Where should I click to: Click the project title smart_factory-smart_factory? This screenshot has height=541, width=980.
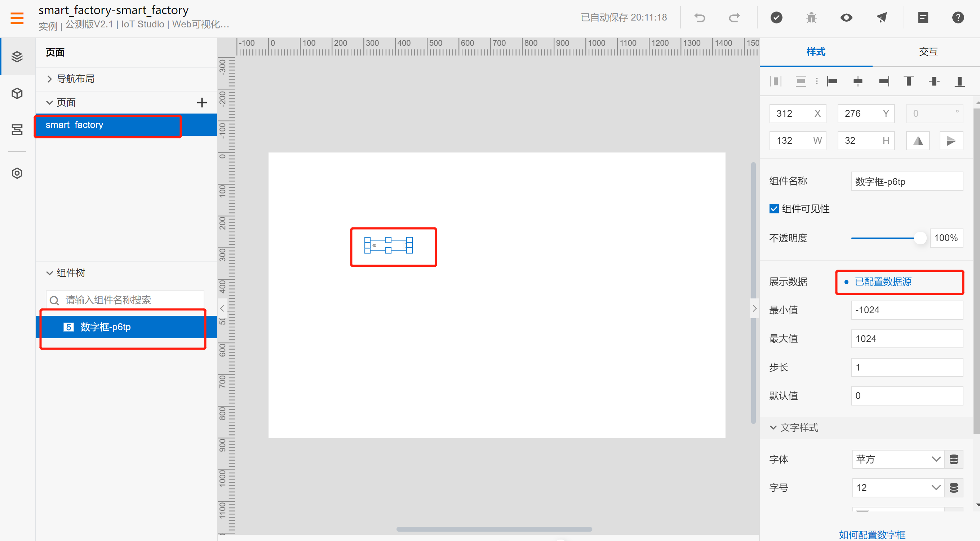(114, 10)
